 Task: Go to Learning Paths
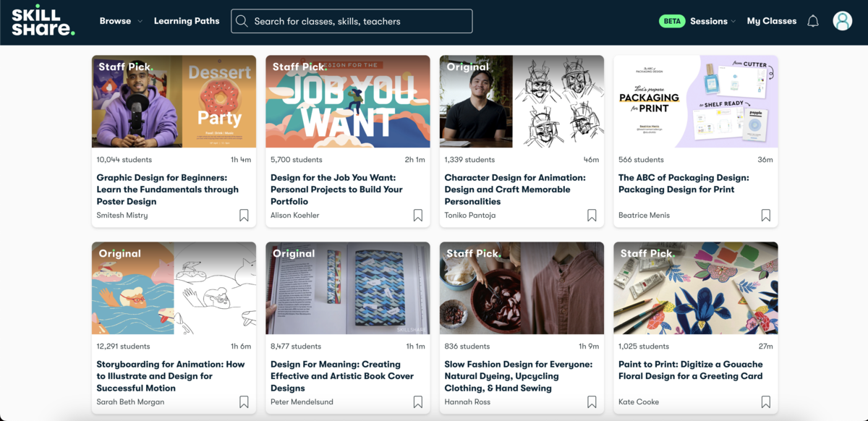point(187,21)
